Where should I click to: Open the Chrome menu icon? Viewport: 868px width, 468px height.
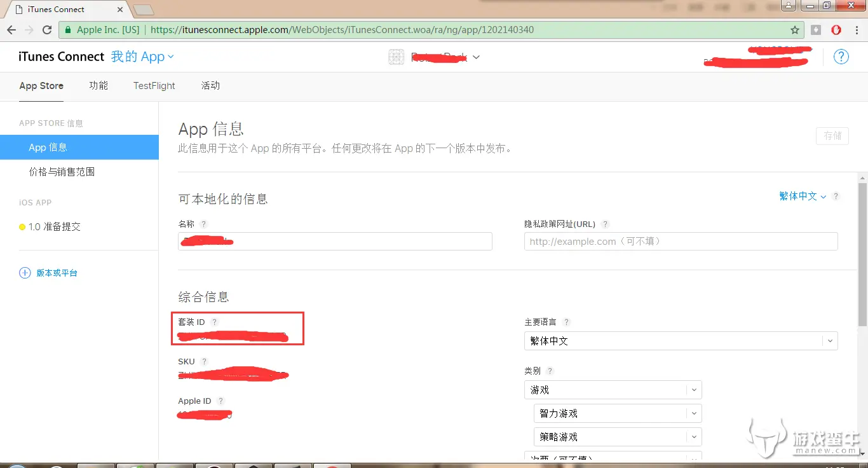click(x=857, y=30)
